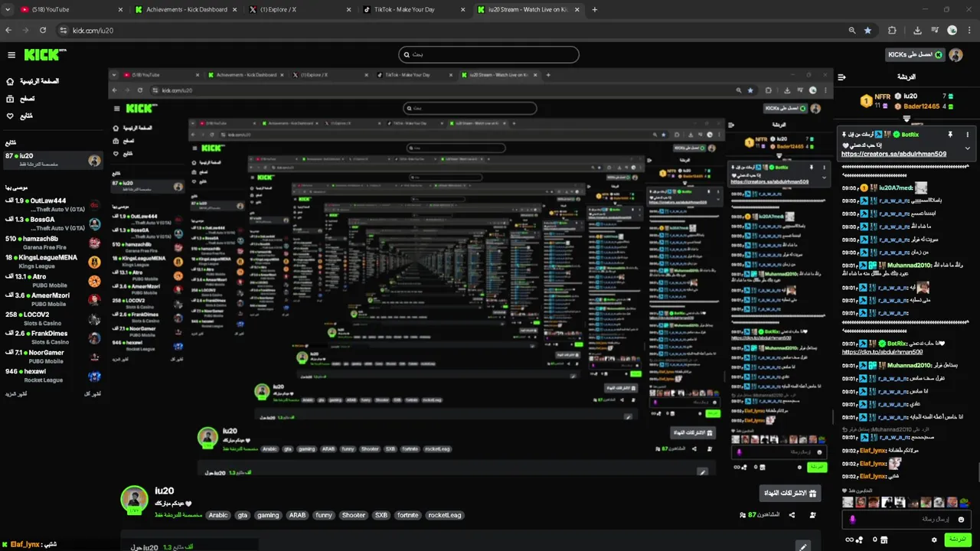Switch to TikTok - Make Your Day tab

(x=414, y=9)
